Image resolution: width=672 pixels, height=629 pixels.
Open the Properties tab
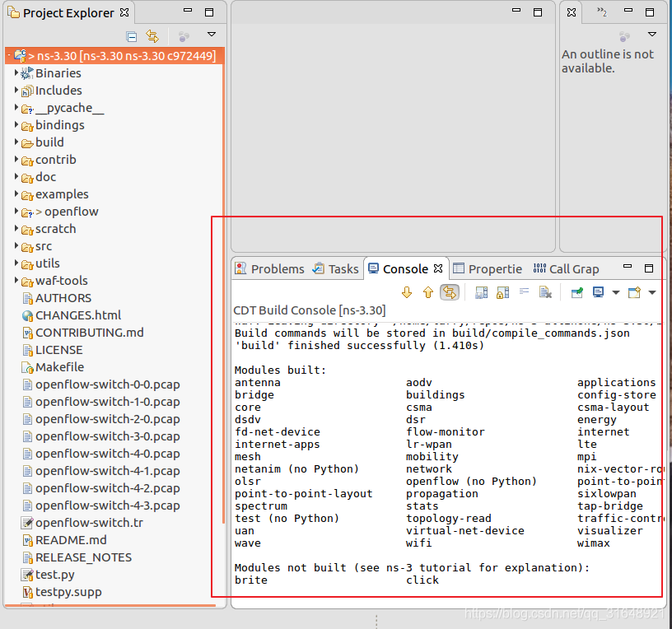coord(488,268)
